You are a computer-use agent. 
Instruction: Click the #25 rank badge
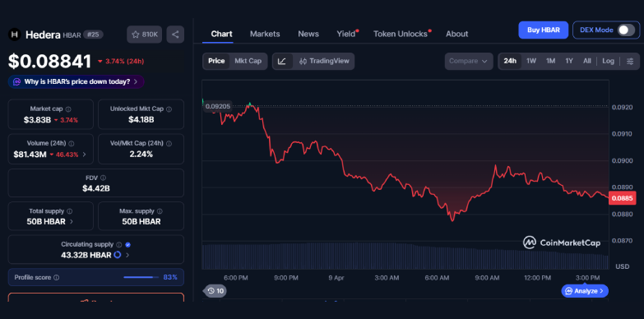[93, 35]
